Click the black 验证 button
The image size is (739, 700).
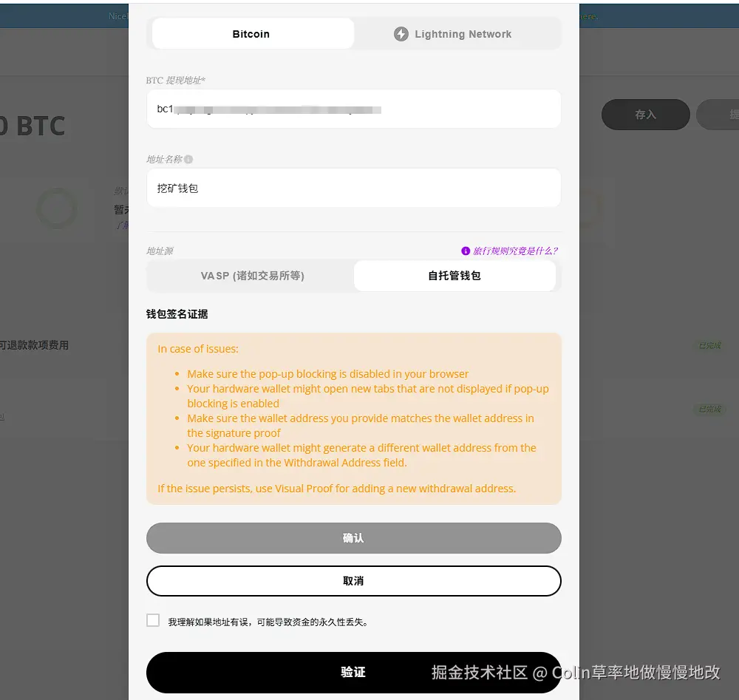(353, 672)
